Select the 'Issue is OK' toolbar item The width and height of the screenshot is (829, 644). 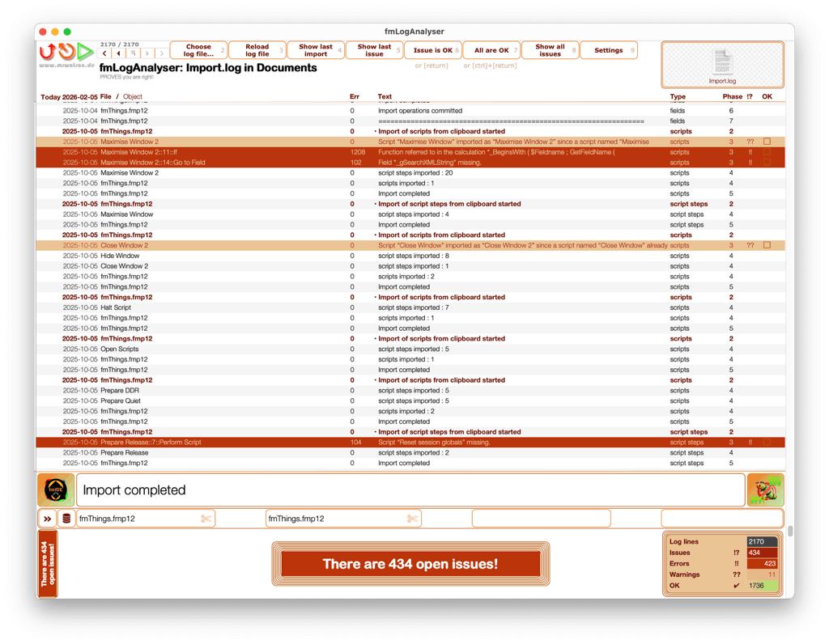432,49
